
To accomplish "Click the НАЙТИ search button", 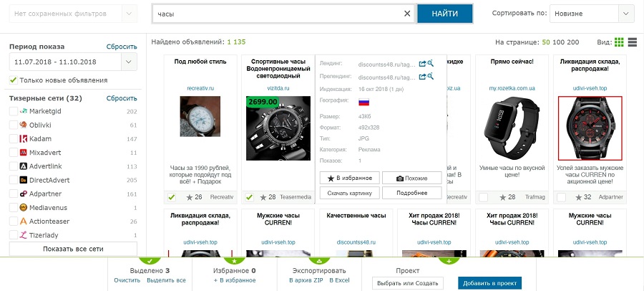I will click(445, 14).
